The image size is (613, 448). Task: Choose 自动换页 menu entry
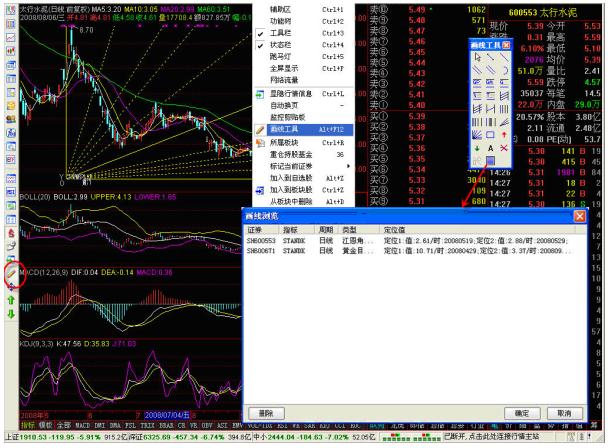click(x=303, y=106)
